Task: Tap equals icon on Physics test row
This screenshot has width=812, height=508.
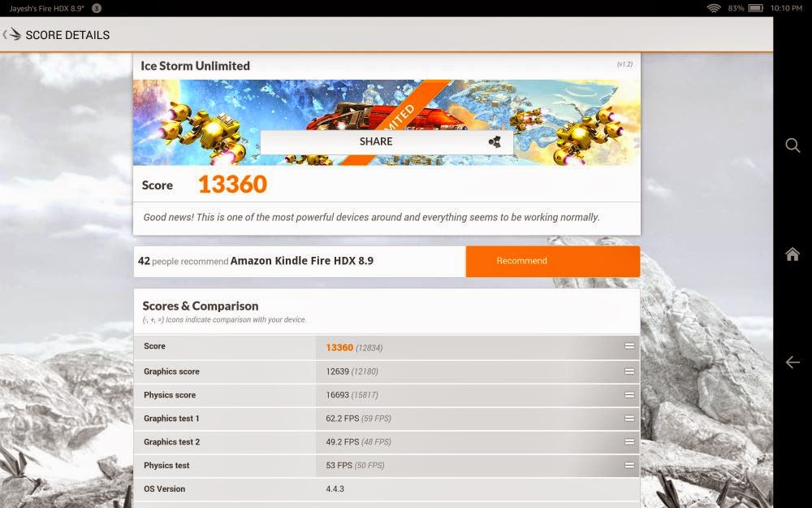Action: [x=629, y=465]
